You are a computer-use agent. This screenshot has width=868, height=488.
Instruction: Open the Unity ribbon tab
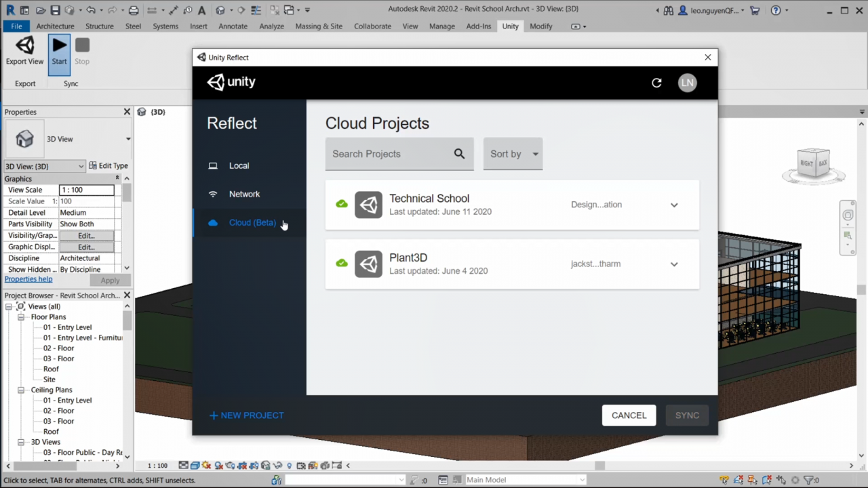pos(510,26)
